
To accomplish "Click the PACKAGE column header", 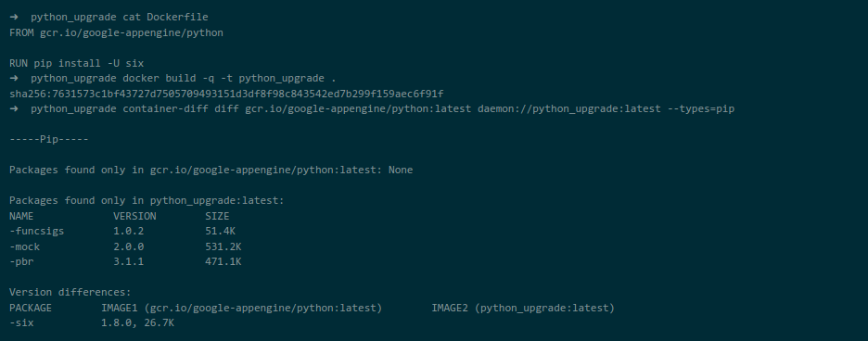I will (31, 308).
